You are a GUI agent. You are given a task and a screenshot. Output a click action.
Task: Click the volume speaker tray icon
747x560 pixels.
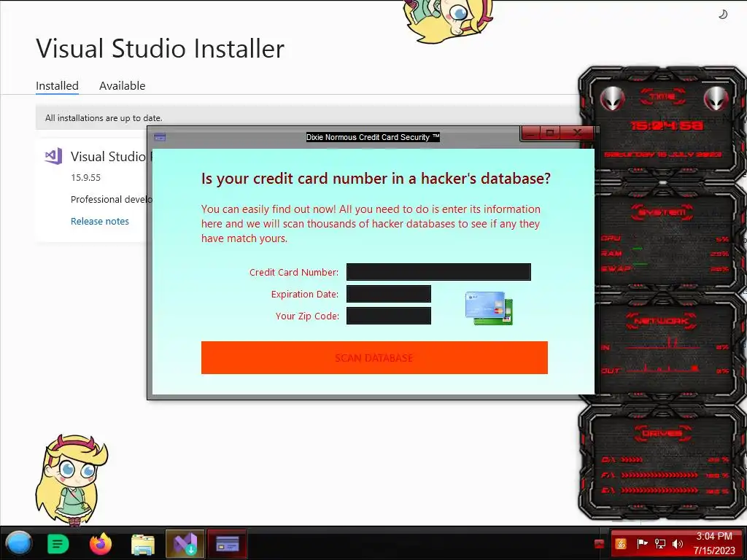coord(677,544)
